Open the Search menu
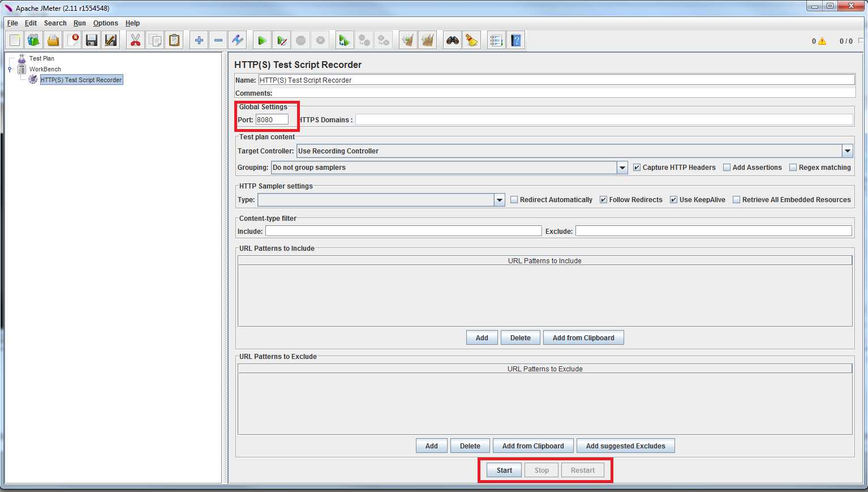The height and width of the screenshot is (492, 868). tap(55, 23)
